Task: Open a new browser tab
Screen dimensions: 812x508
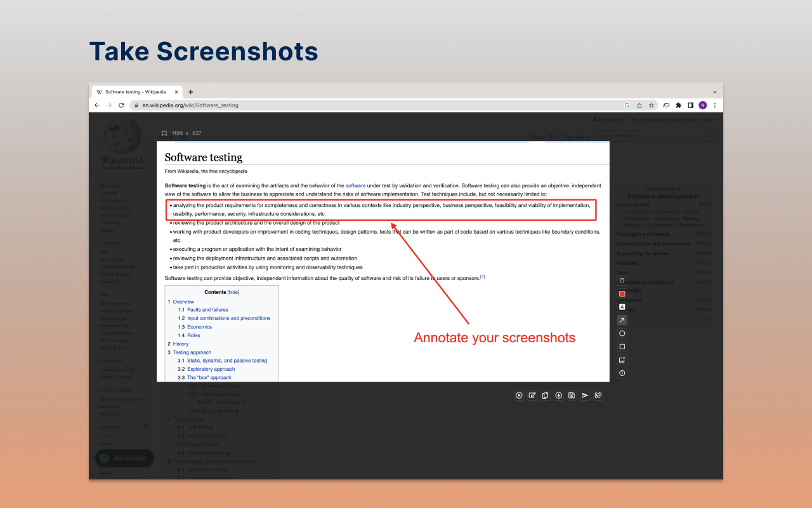Action: click(x=190, y=92)
